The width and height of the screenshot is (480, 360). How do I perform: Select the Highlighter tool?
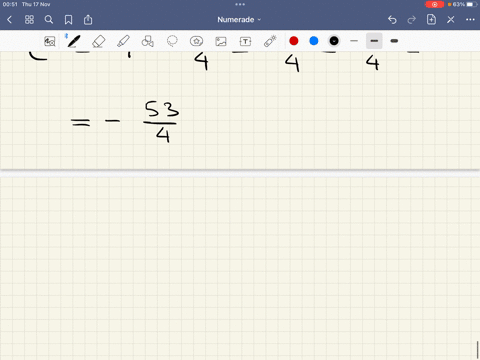123,41
